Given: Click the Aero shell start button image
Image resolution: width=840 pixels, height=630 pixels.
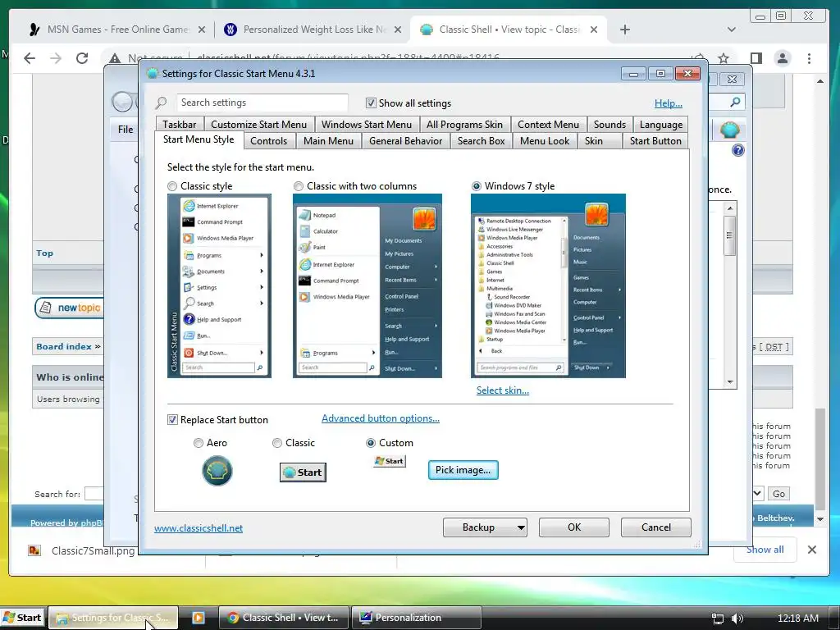Looking at the screenshot, I should (217, 471).
